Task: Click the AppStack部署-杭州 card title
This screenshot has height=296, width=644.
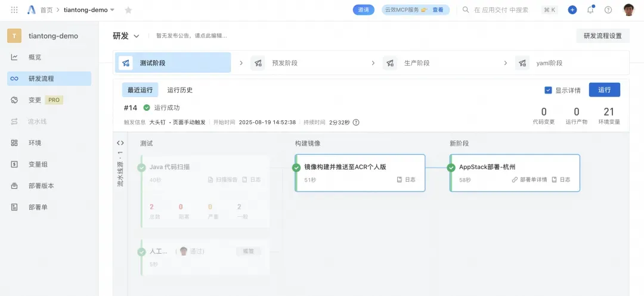Action: [487, 167]
